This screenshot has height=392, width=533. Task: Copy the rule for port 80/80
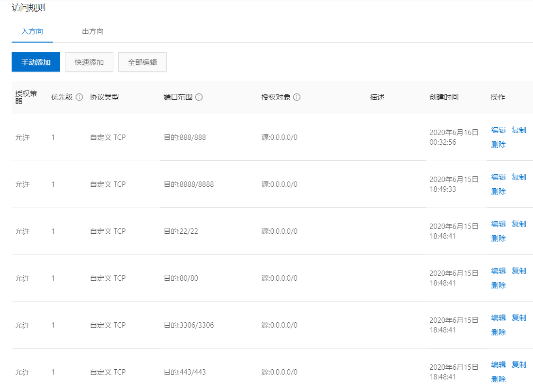(x=519, y=271)
